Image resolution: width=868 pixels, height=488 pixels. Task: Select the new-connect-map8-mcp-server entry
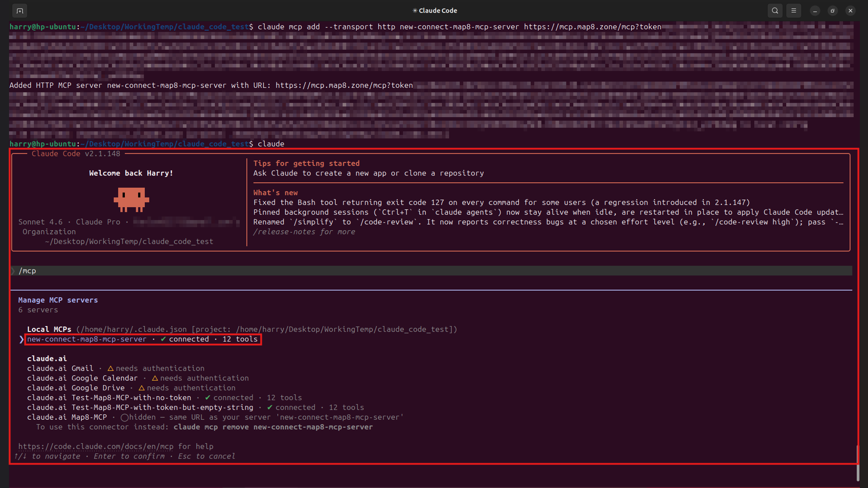point(142,339)
